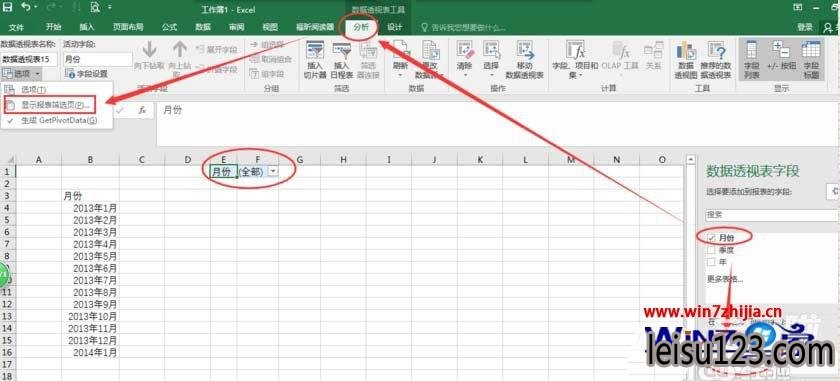840x381 pixels.
Task: Open Undo history dropdown arrow
Action: [36, 8]
